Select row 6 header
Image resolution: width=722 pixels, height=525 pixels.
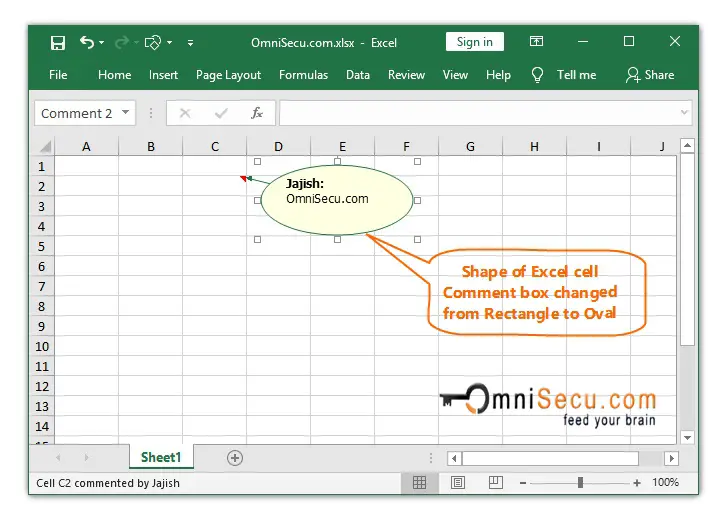coord(42,267)
